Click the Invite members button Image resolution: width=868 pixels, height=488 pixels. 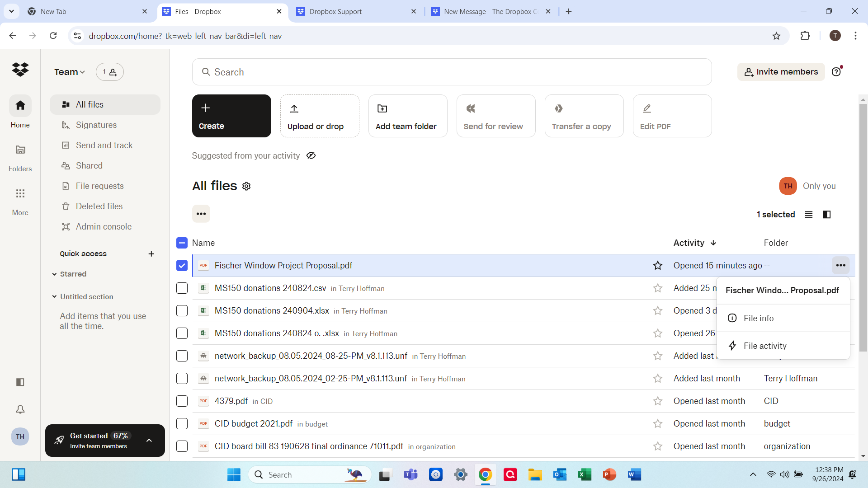[781, 72]
